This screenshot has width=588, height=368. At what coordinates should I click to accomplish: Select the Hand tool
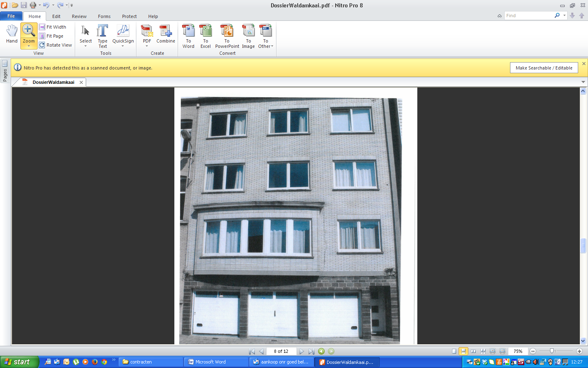12,34
